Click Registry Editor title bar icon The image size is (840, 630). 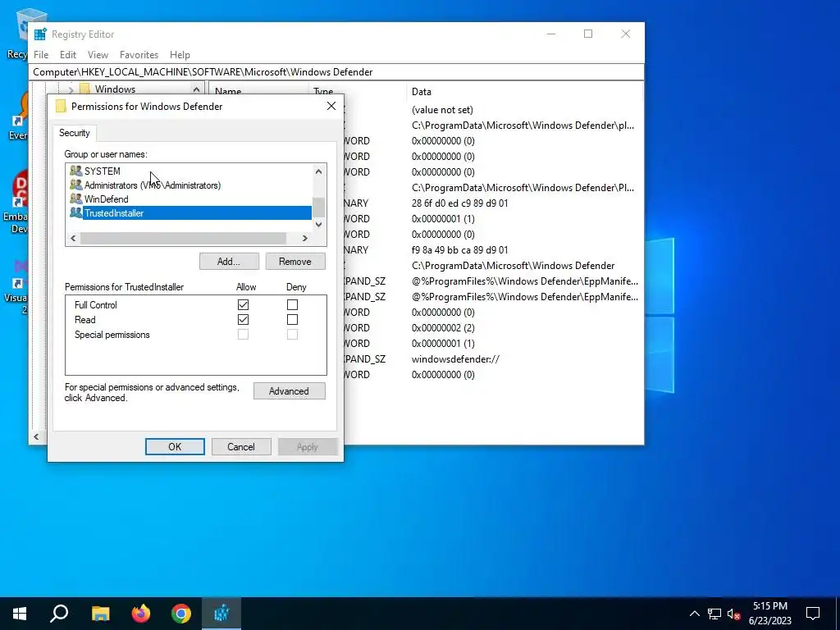coord(40,34)
